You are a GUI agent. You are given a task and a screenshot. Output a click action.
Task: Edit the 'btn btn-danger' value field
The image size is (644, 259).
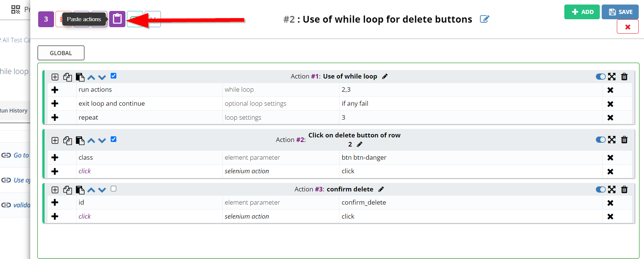tap(364, 157)
